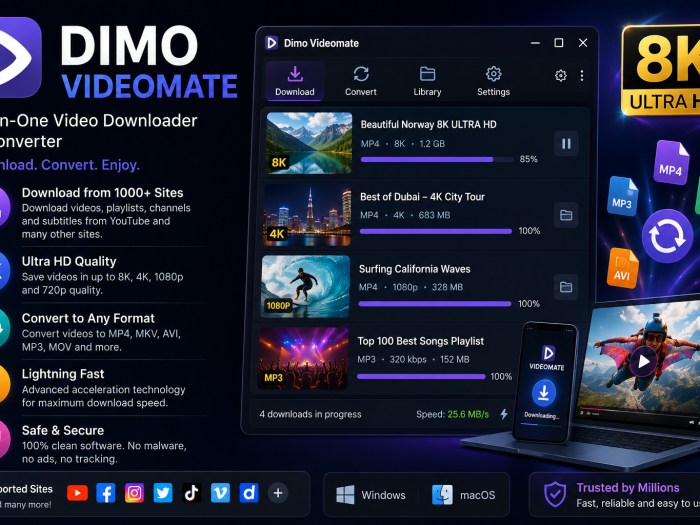Click the orange AVI file format icon
The height and width of the screenshot is (525, 700).
click(x=622, y=268)
